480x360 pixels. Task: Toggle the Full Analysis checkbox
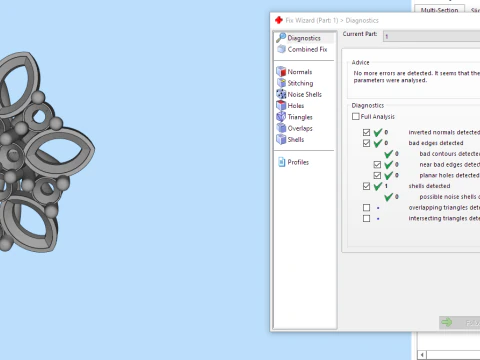pyautogui.click(x=356, y=116)
